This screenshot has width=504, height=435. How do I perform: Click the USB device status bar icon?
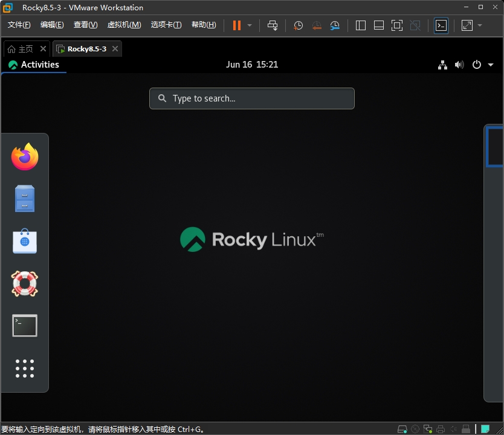click(466, 429)
